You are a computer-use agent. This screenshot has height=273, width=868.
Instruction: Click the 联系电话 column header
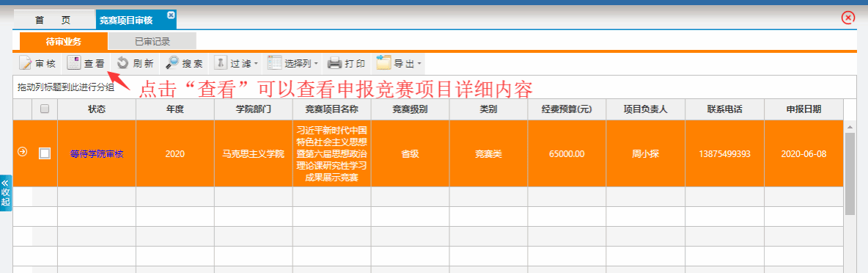[x=724, y=109]
